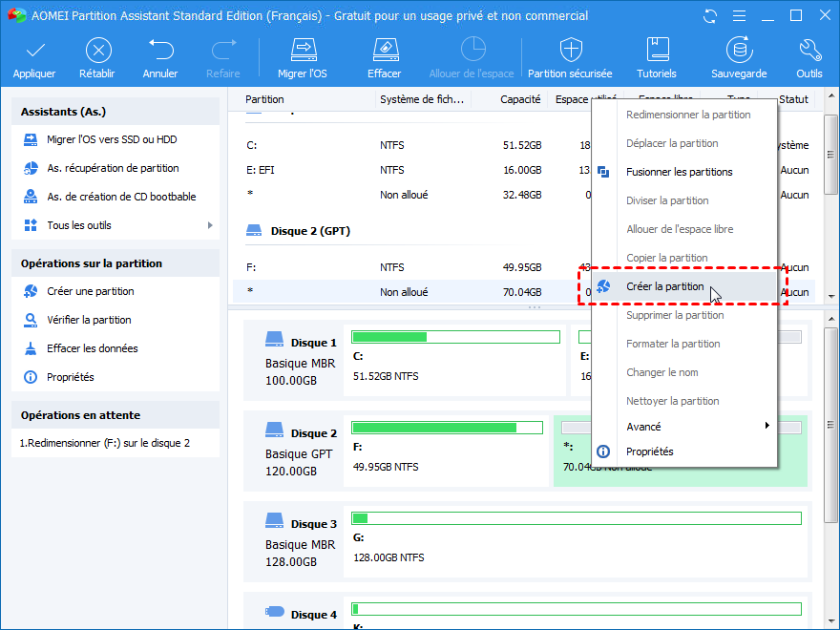This screenshot has width=840, height=630.
Task: Click Formater la partition menu entry
Action: [684, 344]
